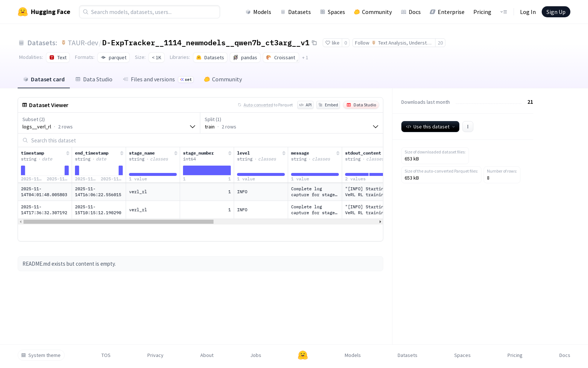Click the Text modality tag
This screenshot has width=588, height=368.
(58, 57)
